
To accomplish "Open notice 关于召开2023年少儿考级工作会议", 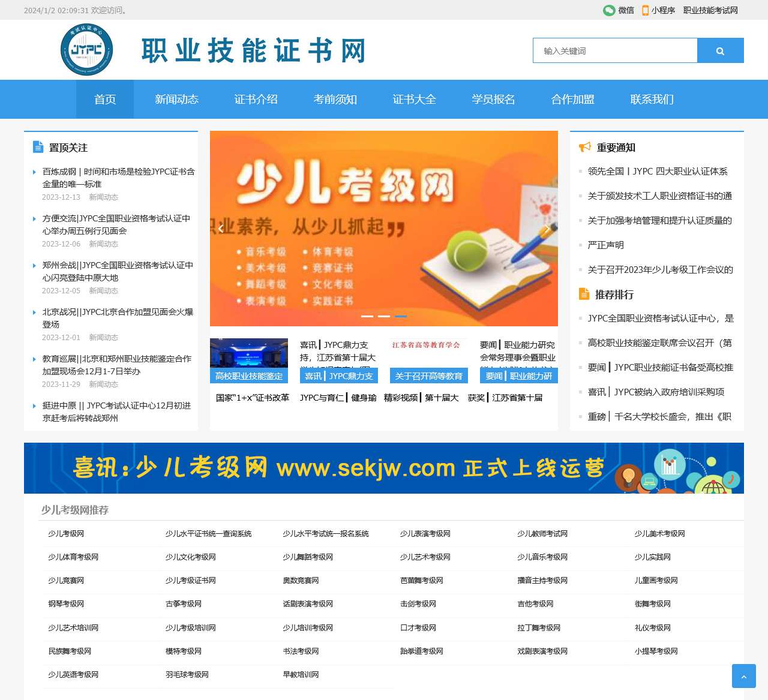I will click(x=661, y=269).
